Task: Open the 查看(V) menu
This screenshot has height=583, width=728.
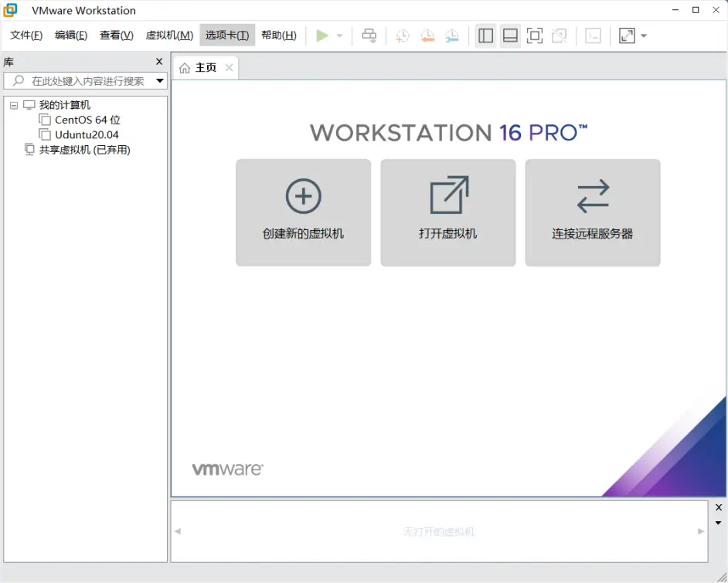Action: 116,36
